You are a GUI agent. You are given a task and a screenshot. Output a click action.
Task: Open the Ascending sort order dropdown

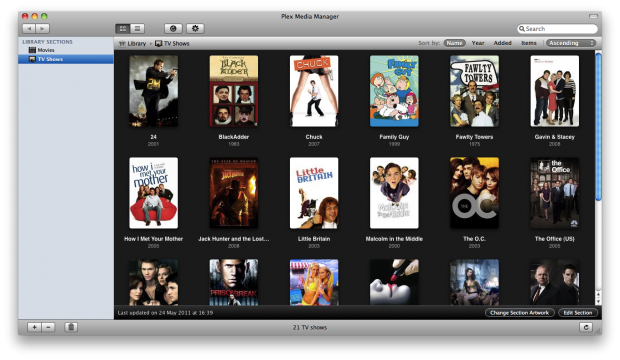(x=571, y=43)
